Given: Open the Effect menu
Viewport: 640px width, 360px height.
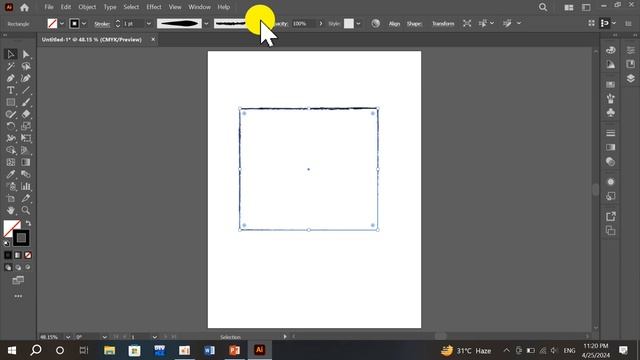Looking at the screenshot, I should tap(154, 7).
